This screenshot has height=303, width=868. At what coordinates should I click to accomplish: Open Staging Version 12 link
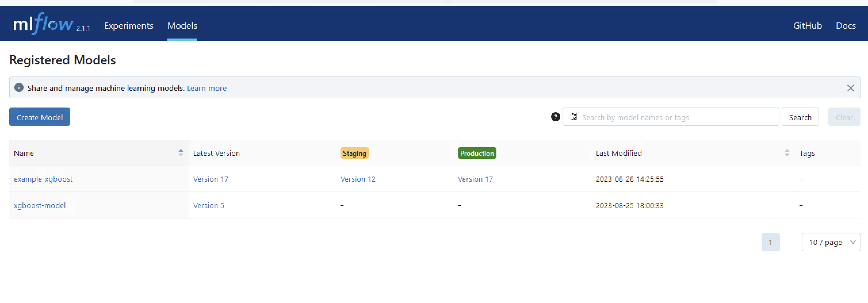point(358,179)
